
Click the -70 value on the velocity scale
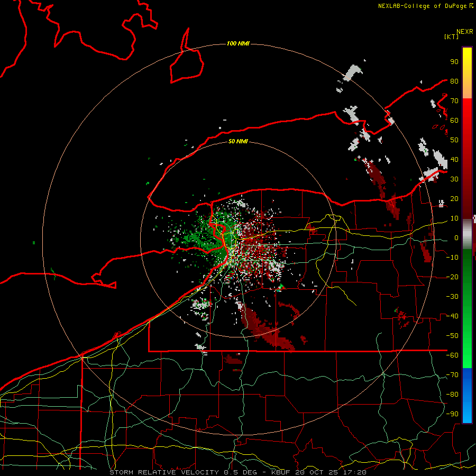pos(452,375)
